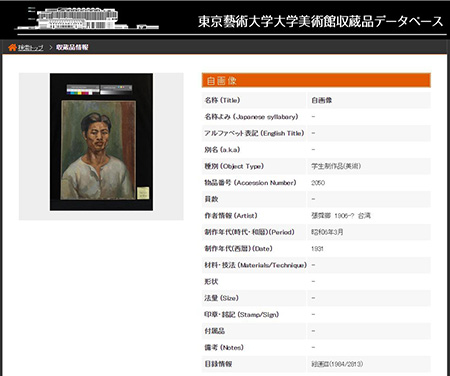The height and width of the screenshot is (376, 450).
Task: Click the database title 東京藝術大学大学美術館収蔵品データベース
Action: (321, 21)
